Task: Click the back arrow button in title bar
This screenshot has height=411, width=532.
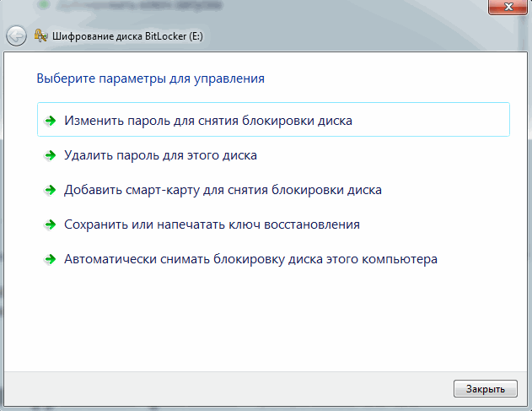Action: click(15, 36)
